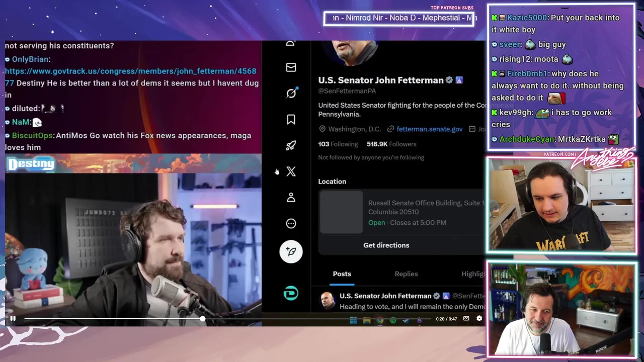The image size is (644, 362).
Task: Click kev99gh username in right chat
Action: click(516, 113)
